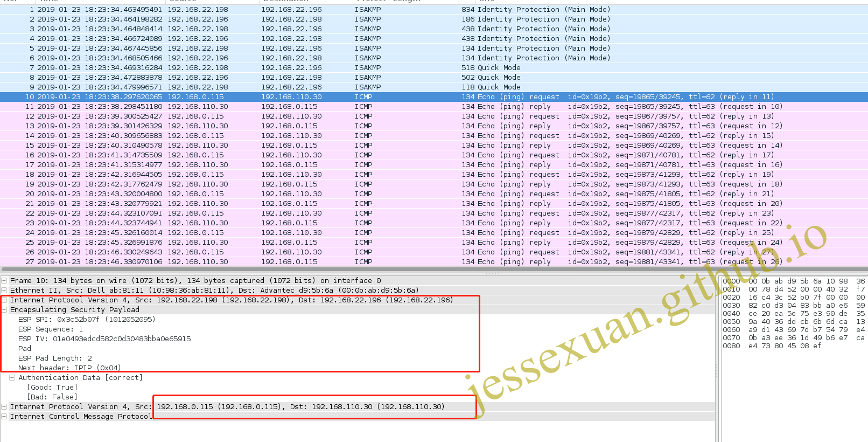The width and height of the screenshot is (868, 442).
Task: Select packet 14, Echo request seq=19869/40269
Action: tap(434, 135)
